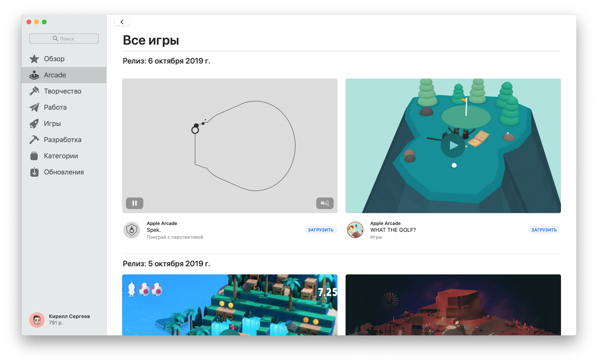Click the WHAT THE GOLF? app icon
The width and height of the screenshot is (598, 364).
point(355,230)
